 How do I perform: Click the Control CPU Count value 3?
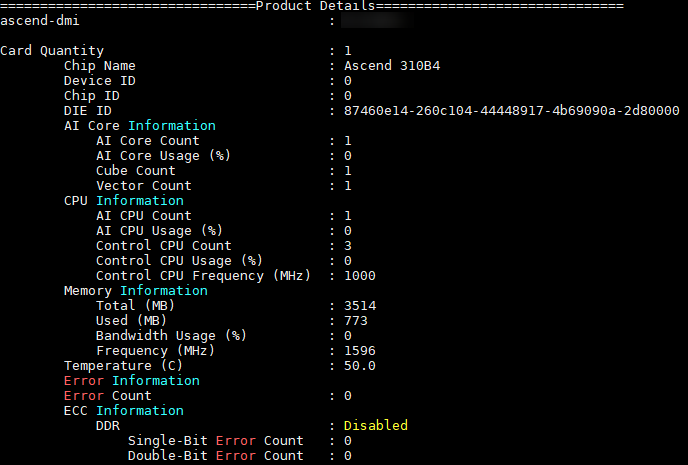[x=348, y=246]
